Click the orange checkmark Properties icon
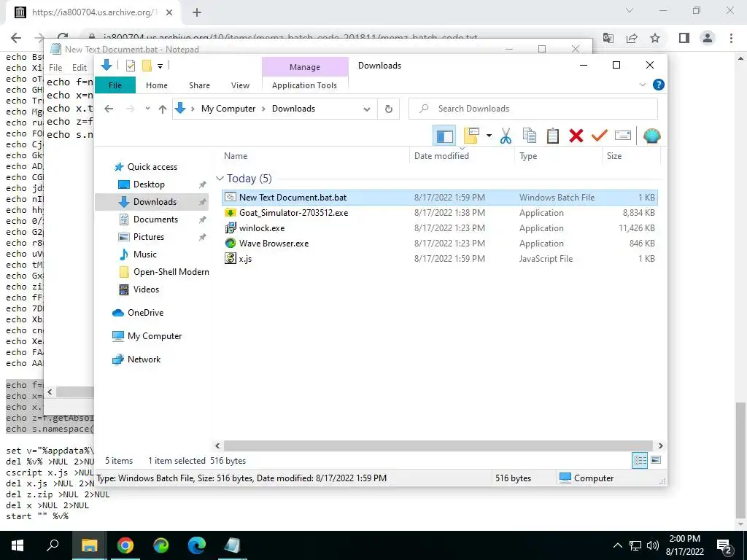 click(600, 136)
